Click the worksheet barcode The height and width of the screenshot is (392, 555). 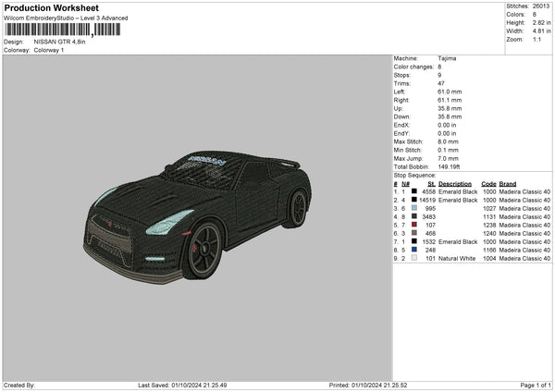tap(63, 30)
